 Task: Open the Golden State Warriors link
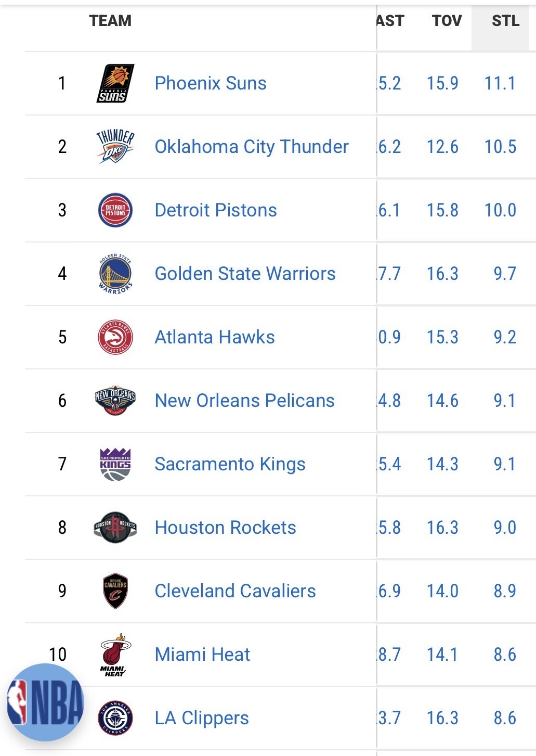245,274
